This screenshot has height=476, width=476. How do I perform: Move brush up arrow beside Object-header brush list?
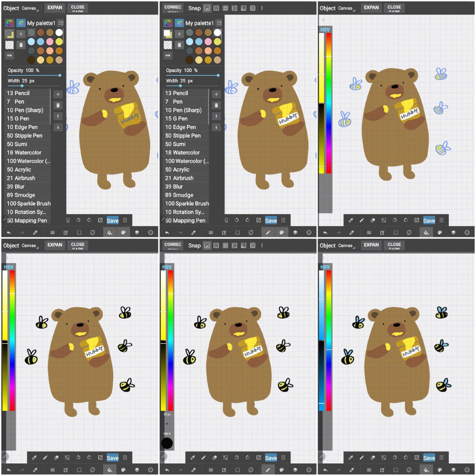(58, 116)
